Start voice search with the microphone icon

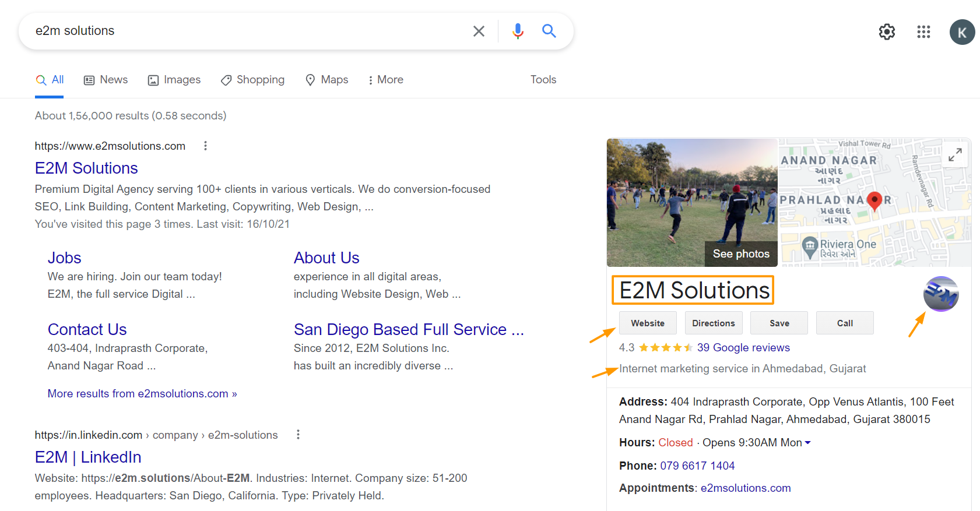coord(518,31)
